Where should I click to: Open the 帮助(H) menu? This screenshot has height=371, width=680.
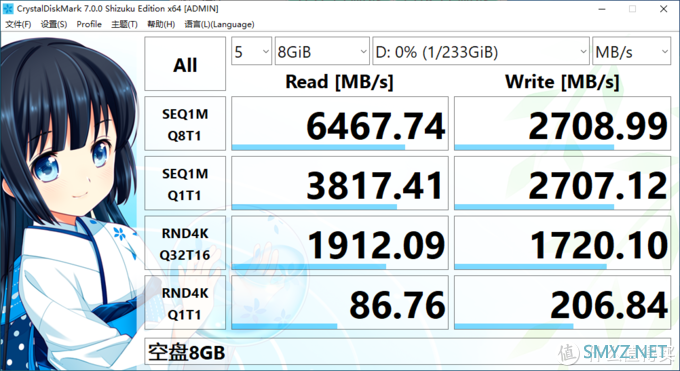coord(161,24)
